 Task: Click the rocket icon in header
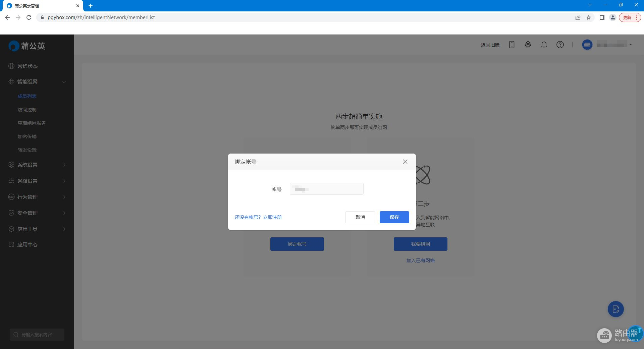click(x=528, y=45)
